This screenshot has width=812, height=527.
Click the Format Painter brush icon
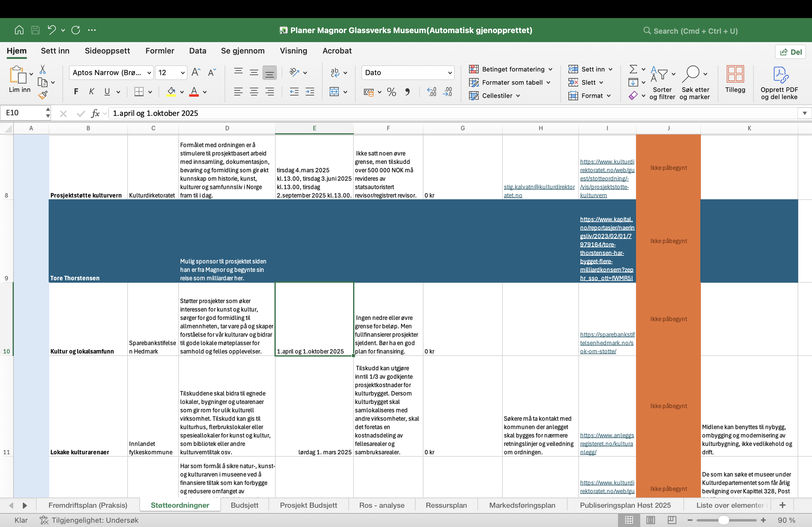point(43,95)
